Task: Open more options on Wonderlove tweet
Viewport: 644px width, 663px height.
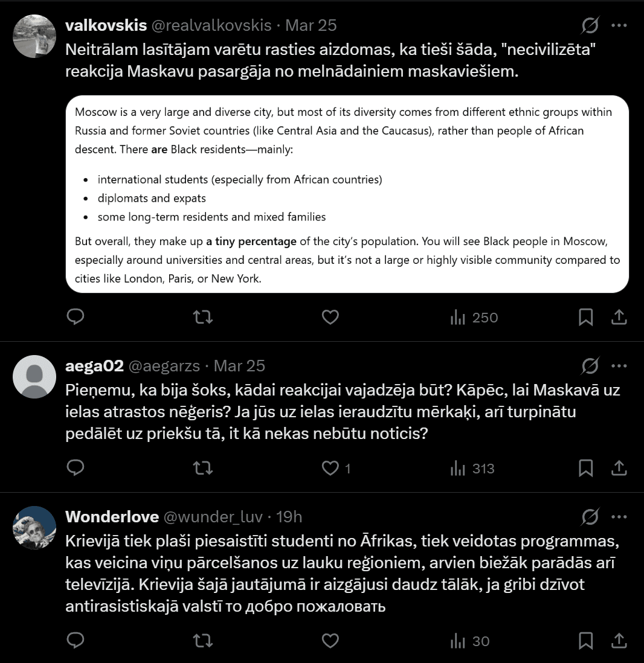Action: coord(619,517)
